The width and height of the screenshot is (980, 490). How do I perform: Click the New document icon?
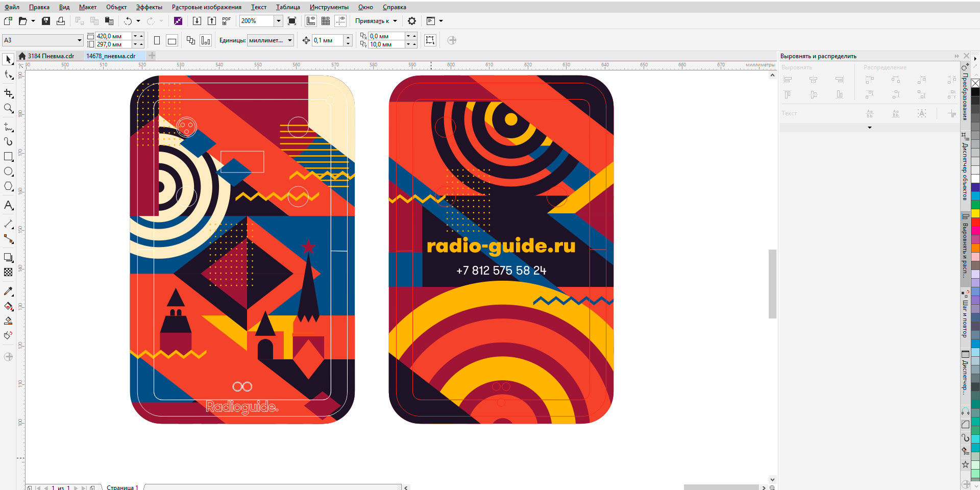tap(8, 21)
